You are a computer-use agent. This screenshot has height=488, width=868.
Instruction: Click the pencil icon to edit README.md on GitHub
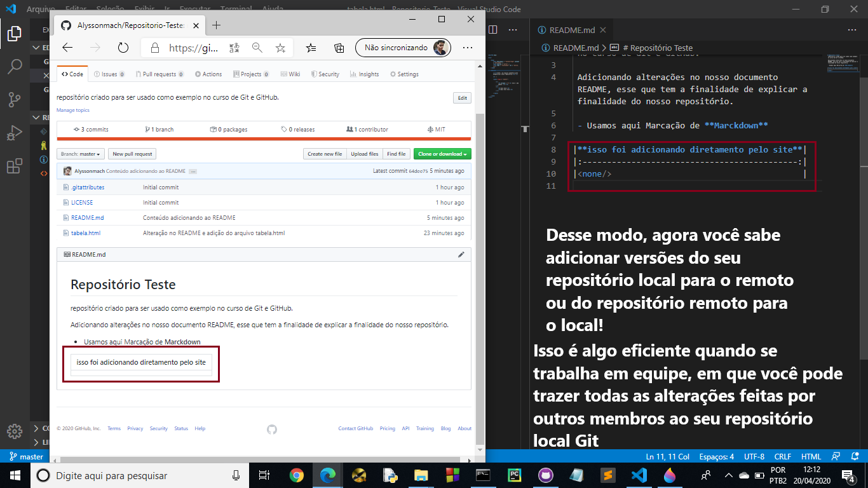click(461, 254)
